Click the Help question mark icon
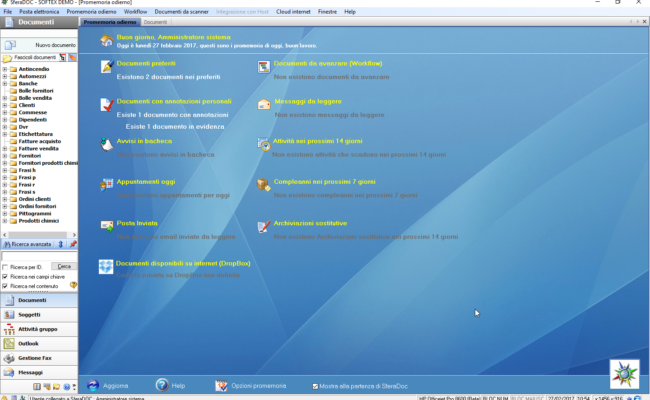 [x=162, y=385]
